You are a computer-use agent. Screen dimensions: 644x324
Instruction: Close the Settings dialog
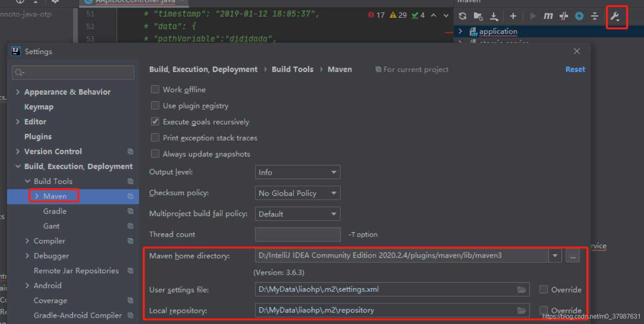[x=577, y=51]
